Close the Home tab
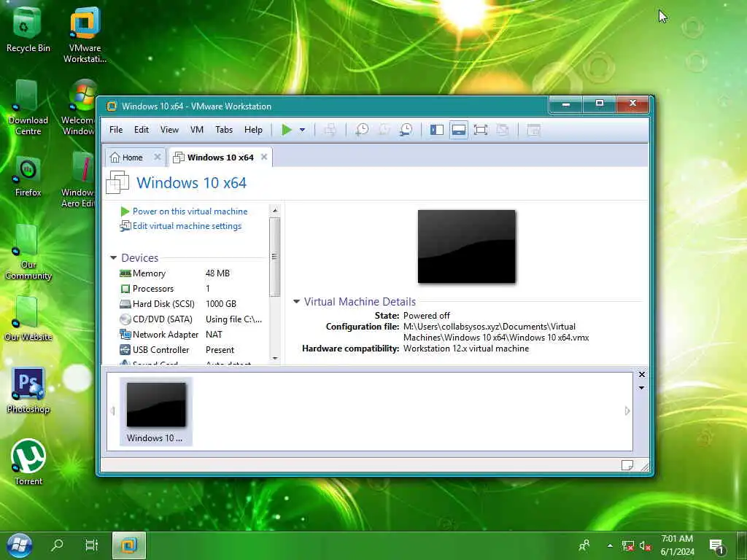 point(158,157)
